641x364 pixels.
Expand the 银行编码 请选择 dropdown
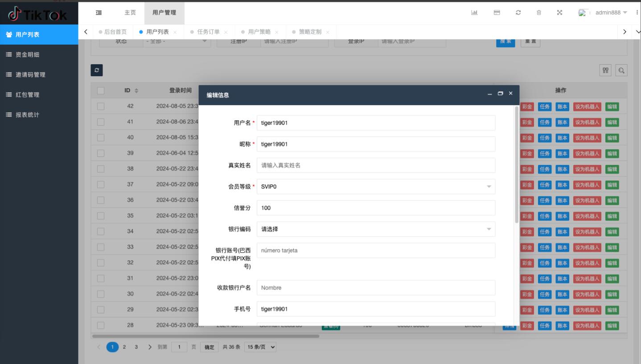click(x=376, y=229)
